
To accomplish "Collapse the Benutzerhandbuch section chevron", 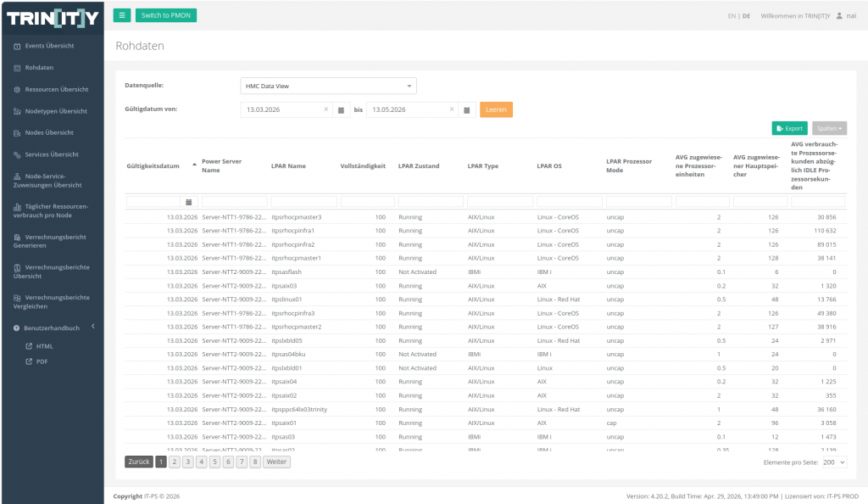I will 93,327.
